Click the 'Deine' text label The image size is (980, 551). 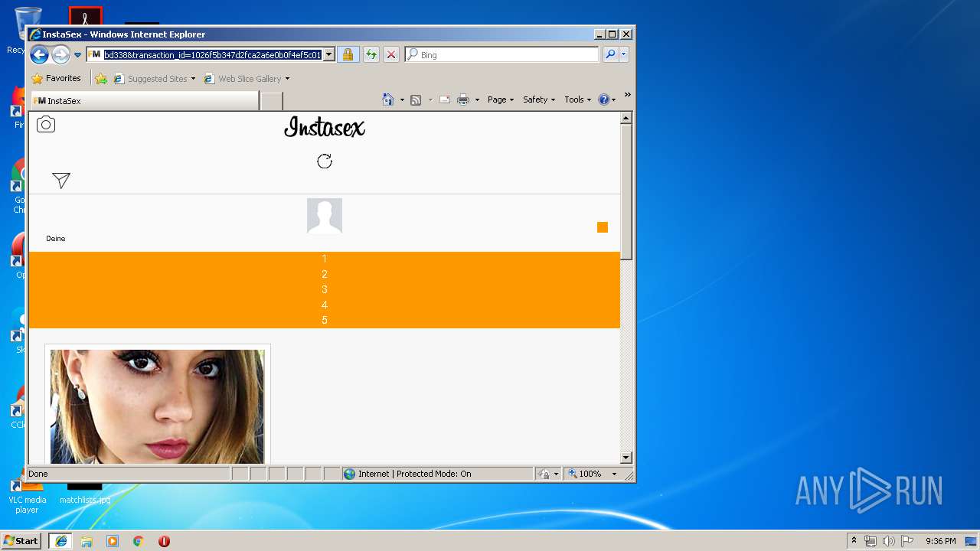coord(55,239)
